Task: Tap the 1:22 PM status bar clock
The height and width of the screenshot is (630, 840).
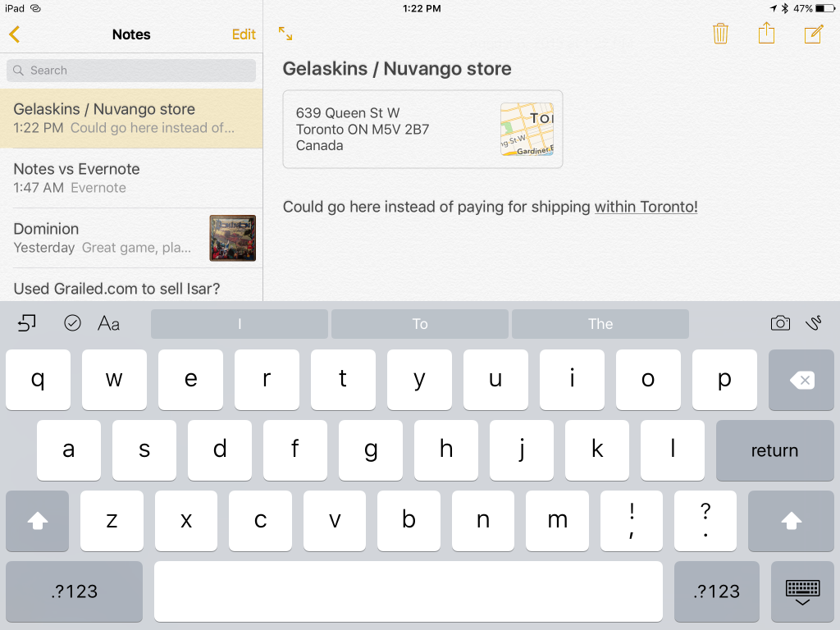Action: click(x=422, y=8)
